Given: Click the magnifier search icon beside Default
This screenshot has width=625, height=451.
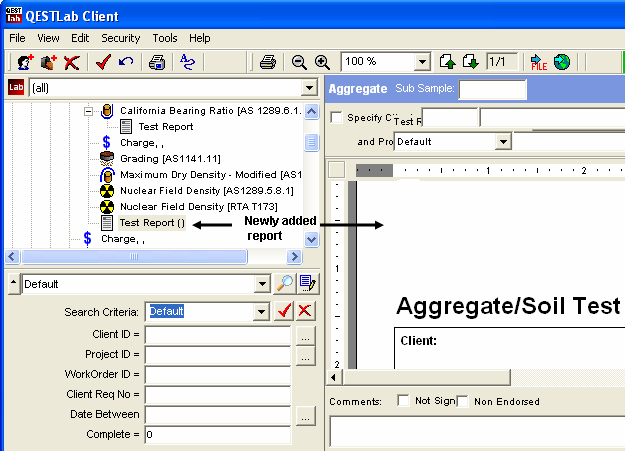Looking at the screenshot, I should [285, 283].
